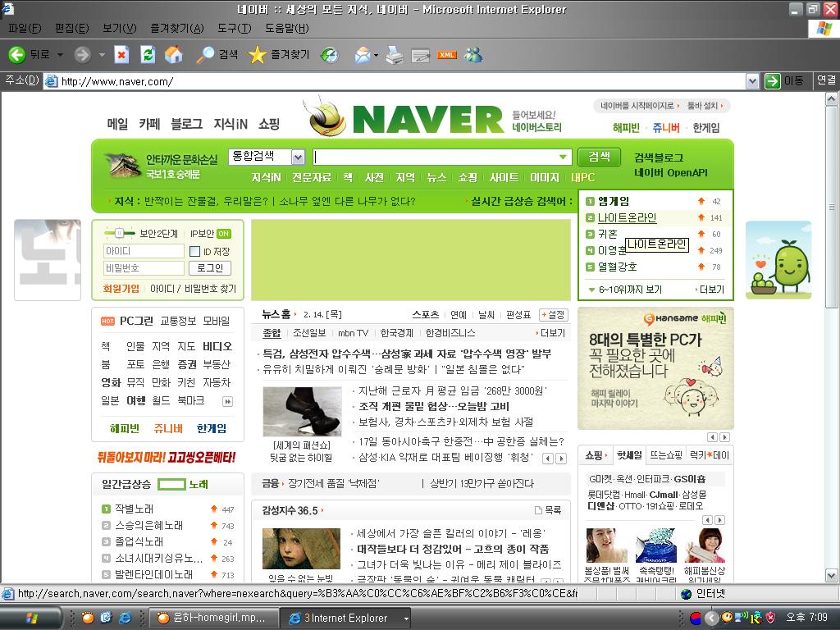Image resolution: width=840 pixels, height=630 pixels.
Task: Click the high heel fashion show thumbnail
Action: click(302, 411)
